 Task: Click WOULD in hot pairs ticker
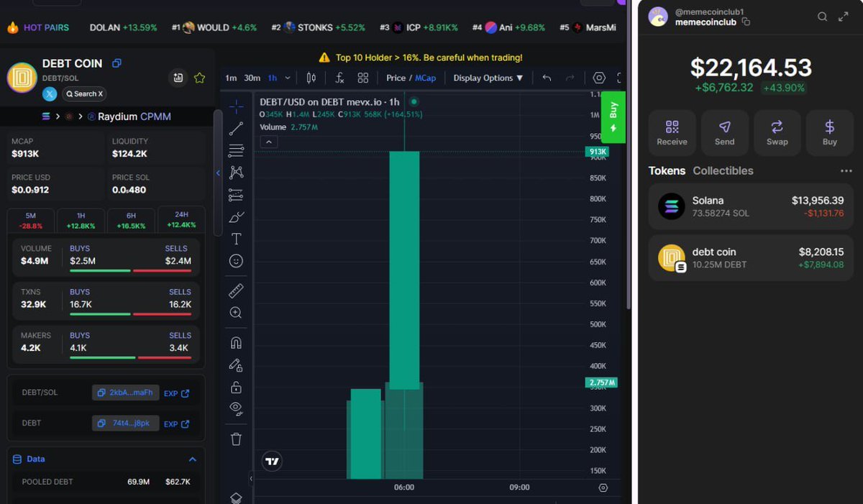coord(214,27)
